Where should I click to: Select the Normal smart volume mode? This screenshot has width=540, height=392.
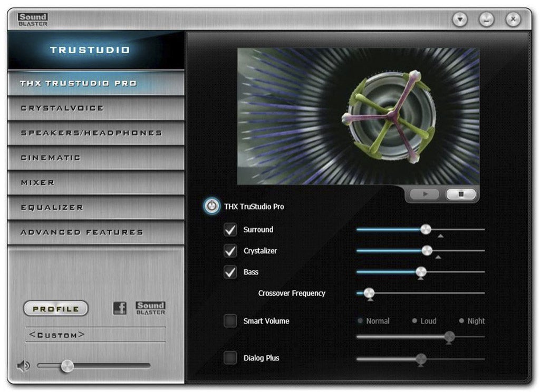point(374,321)
